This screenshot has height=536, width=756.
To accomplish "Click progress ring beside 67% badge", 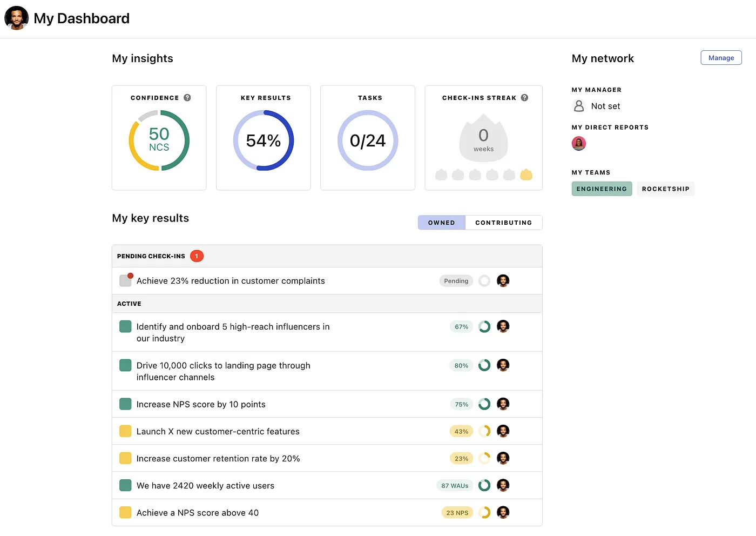I will click(x=484, y=327).
